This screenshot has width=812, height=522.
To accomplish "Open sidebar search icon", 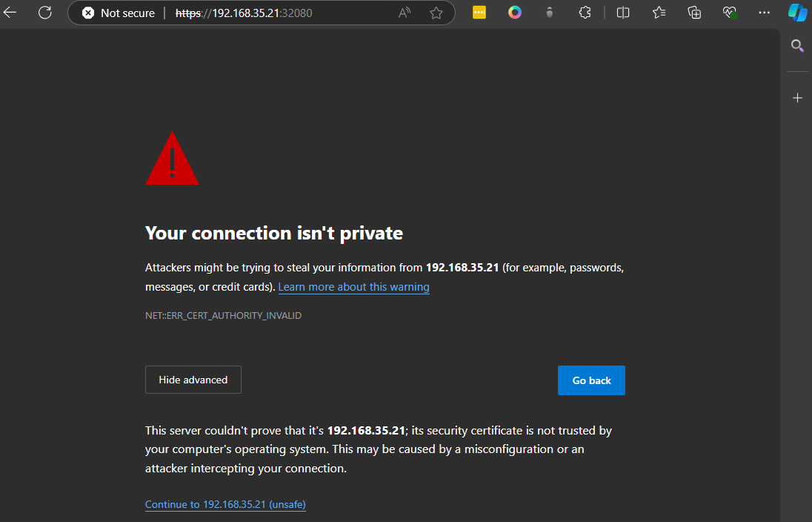I will tap(797, 46).
